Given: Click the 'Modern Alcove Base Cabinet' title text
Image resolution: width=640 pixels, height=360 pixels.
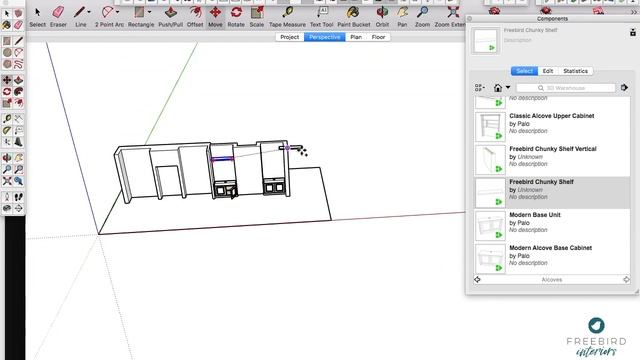Looking at the screenshot, I should 550,248.
